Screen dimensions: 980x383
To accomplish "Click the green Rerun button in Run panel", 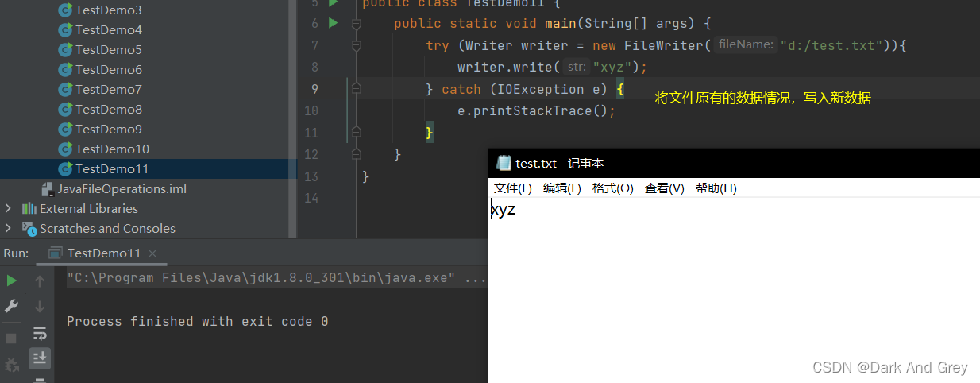I will (11, 280).
